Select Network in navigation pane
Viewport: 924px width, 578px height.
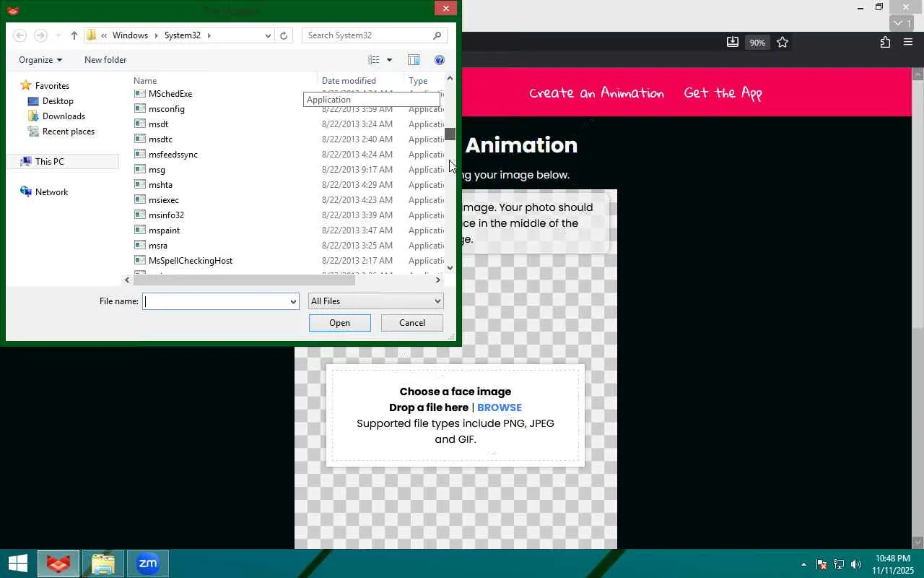coord(51,192)
